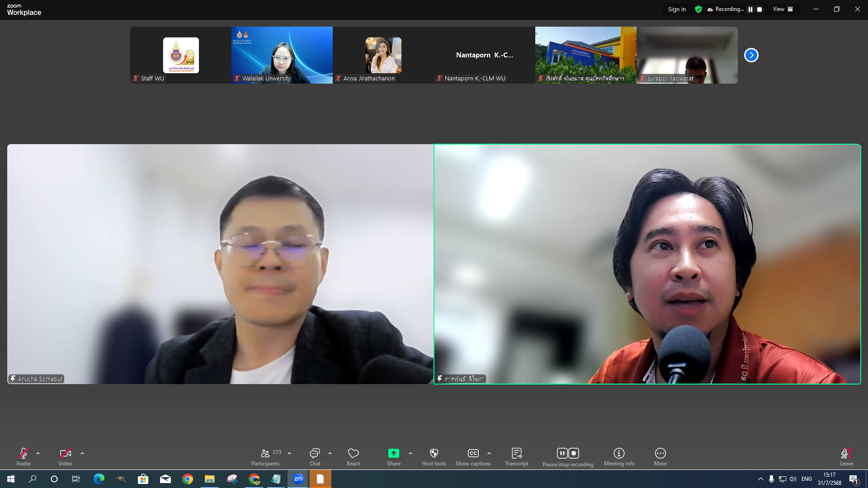Unmute audio using the Audio icon
This screenshot has width=868, height=488.
tap(23, 453)
